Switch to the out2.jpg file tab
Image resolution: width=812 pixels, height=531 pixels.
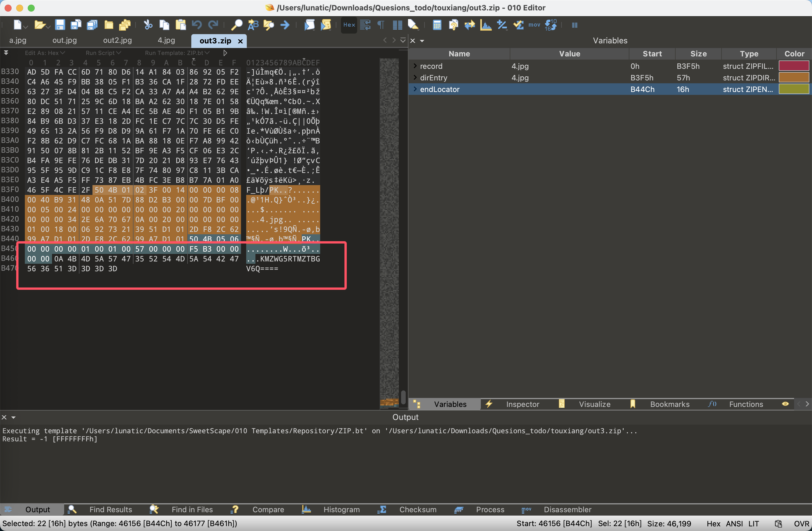117,40
